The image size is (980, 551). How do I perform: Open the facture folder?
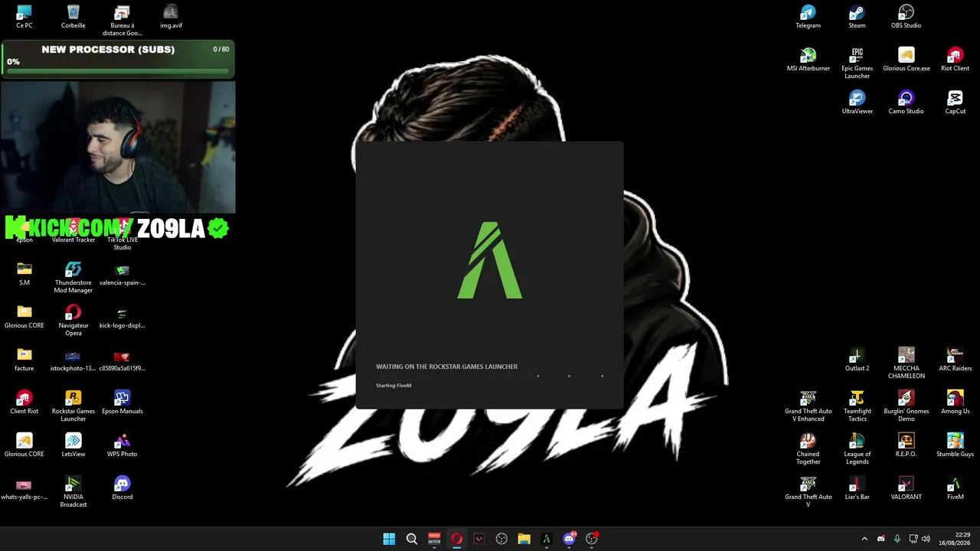click(x=24, y=360)
